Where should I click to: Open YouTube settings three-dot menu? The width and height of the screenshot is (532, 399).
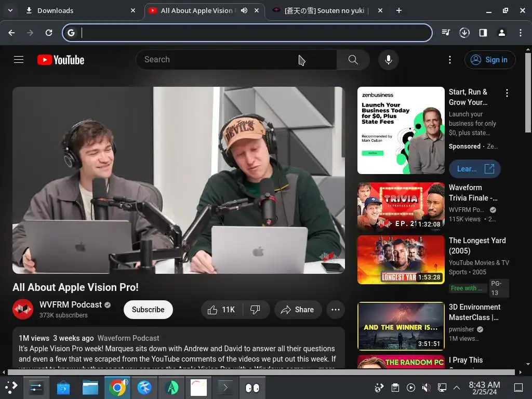(450, 60)
